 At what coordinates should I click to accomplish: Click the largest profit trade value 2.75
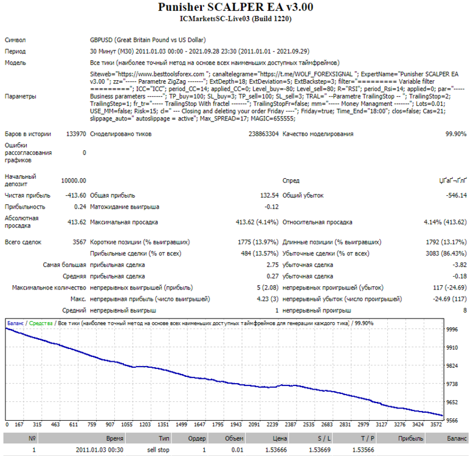272,264
